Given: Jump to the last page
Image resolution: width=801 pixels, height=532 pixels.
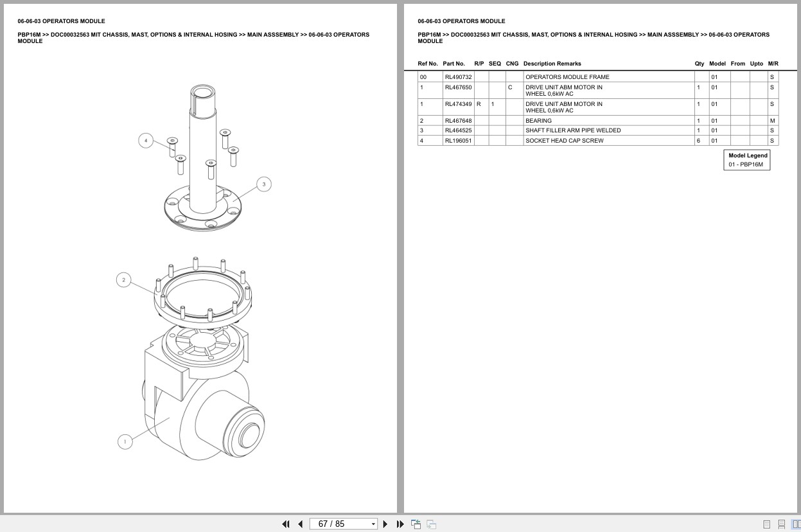Looking at the screenshot, I should tap(400, 524).
